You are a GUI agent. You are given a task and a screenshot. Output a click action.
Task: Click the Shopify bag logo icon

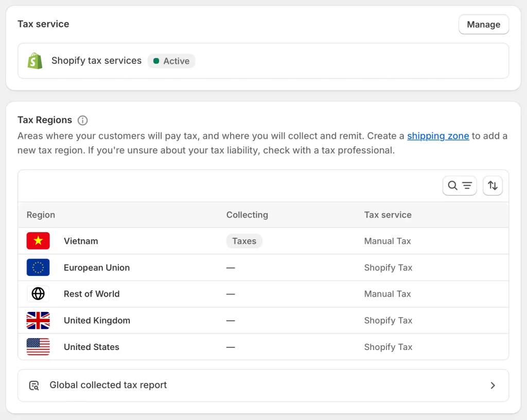(35, 61)
